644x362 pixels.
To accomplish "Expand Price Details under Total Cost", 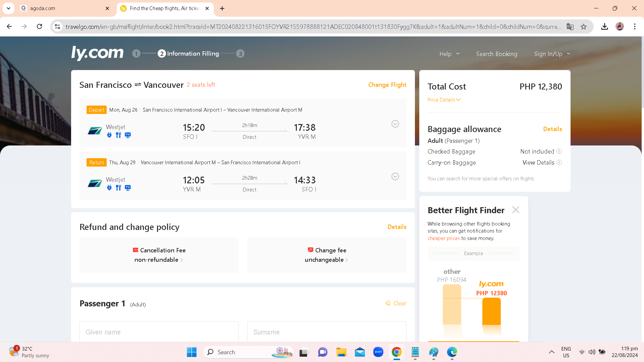I will tap(444, 100).
